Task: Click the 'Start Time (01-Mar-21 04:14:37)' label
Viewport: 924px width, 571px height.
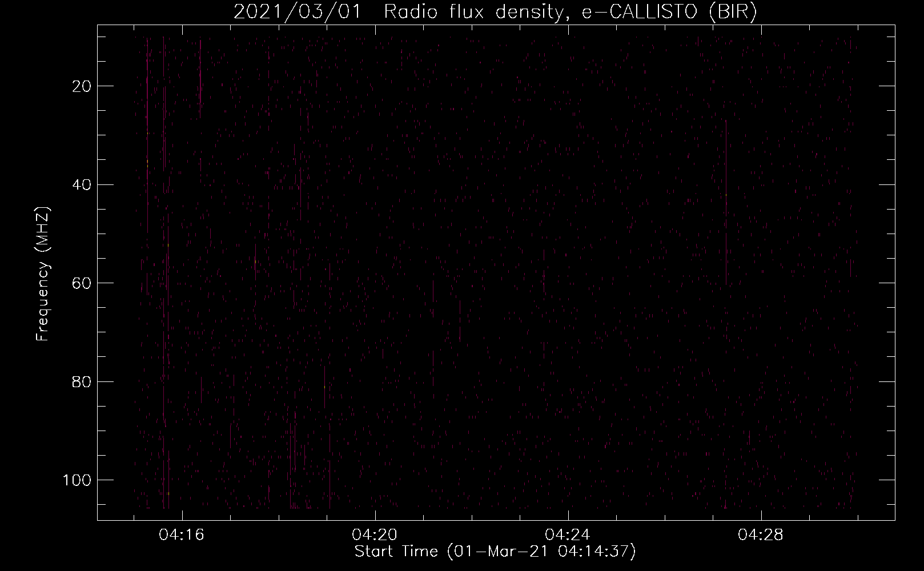Action: 495,552
